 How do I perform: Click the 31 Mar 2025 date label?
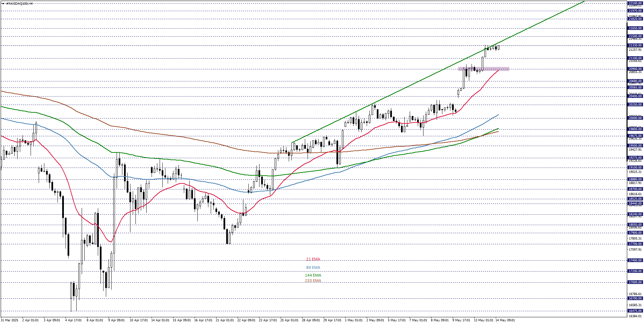coord(9,320)
